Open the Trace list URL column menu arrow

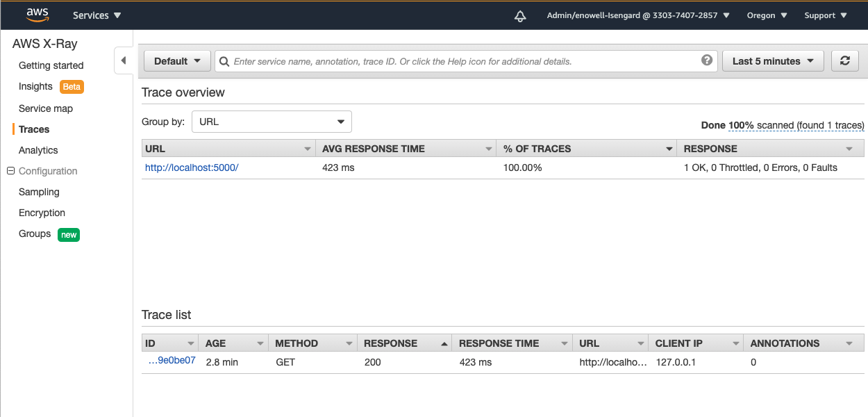click(x=641, y=343)
